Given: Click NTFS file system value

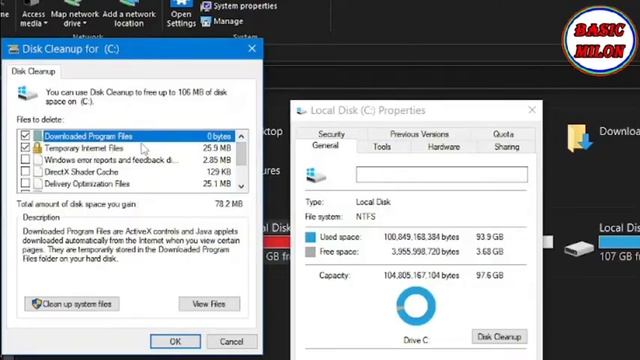Looking at the screenshot, I should [365, 217].
